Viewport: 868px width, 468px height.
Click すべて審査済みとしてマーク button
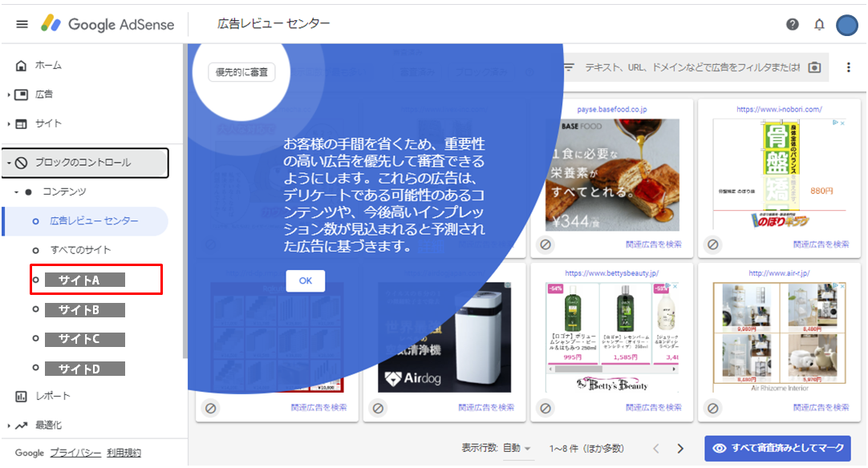[778, 448]
